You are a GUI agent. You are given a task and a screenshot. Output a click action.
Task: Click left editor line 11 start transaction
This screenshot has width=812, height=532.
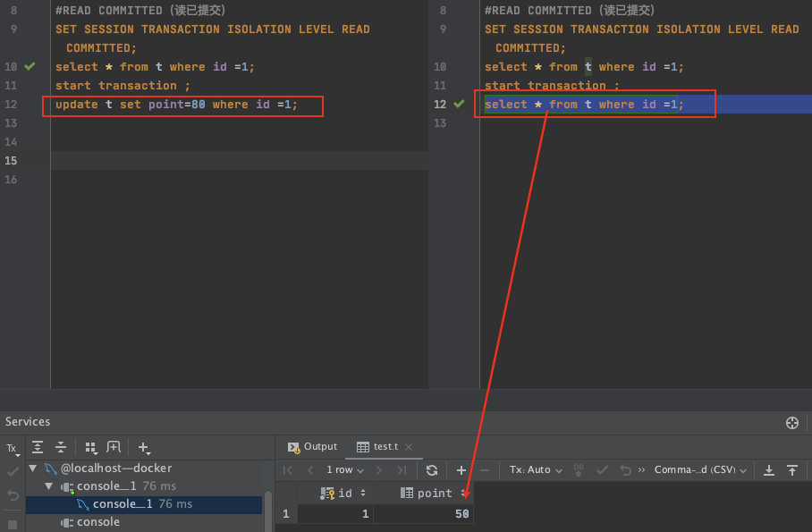(123, 86)
